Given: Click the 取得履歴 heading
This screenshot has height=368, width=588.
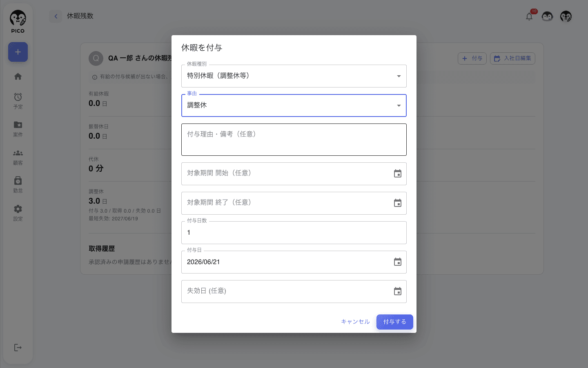Looking at the screenshot, I should 102,249.
